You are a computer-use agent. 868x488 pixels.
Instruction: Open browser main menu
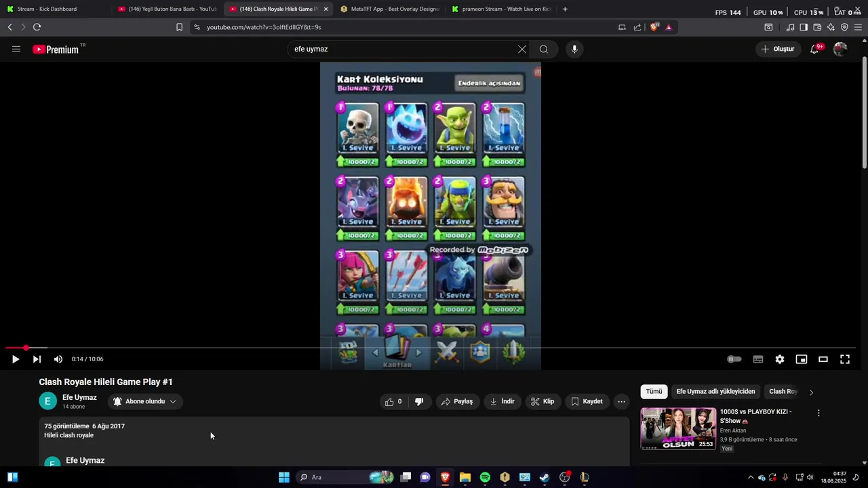coord(859,27)
